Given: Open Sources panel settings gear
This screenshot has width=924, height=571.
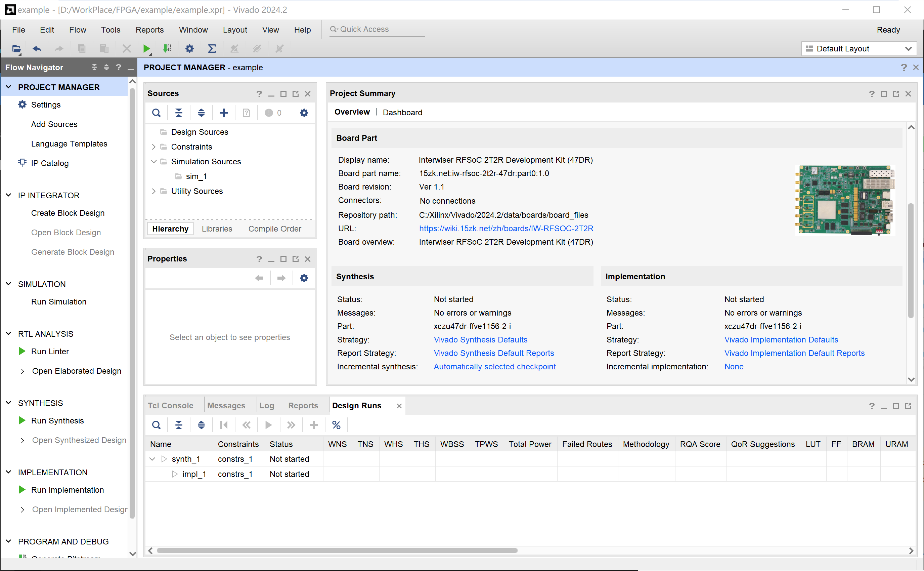Looking at the screenshot, I should [304, 113].
